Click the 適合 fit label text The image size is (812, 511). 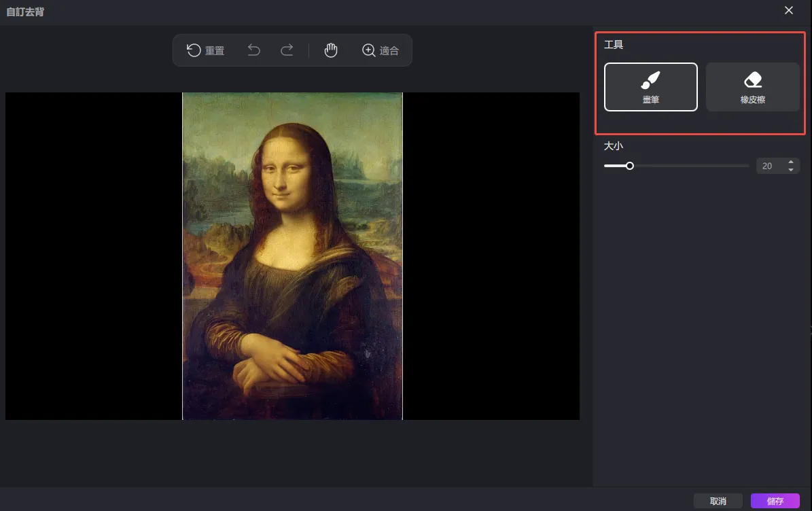[389, 51]
